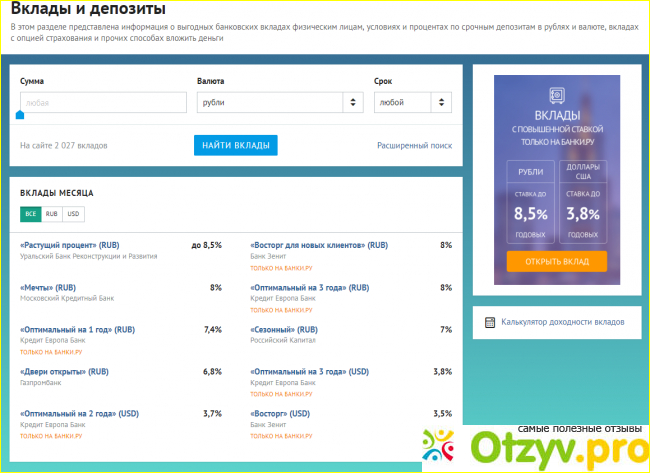Open the «Мечты» (RUB) deposit link
Viewport: 650px width, 473px height.
click(x=48, y=287)
